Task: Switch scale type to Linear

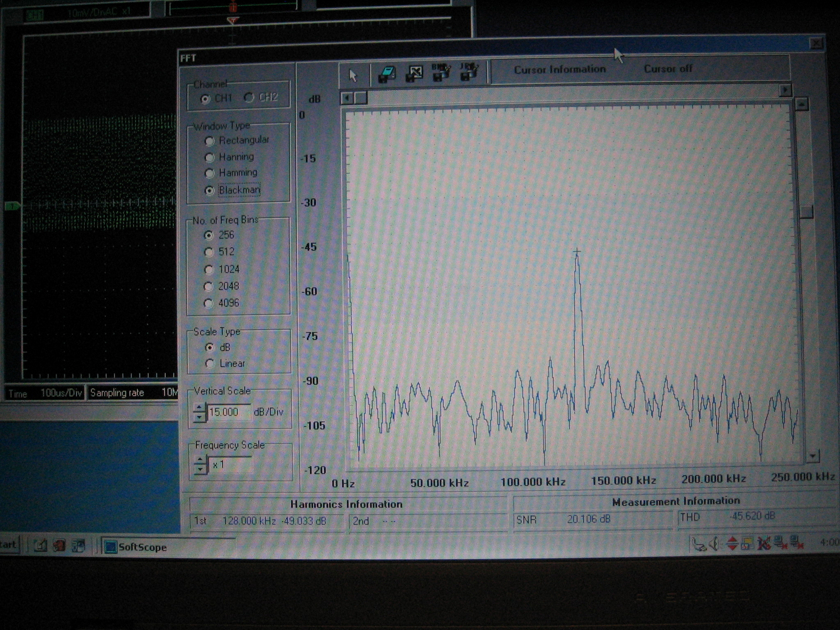Action: coord(210,363)
